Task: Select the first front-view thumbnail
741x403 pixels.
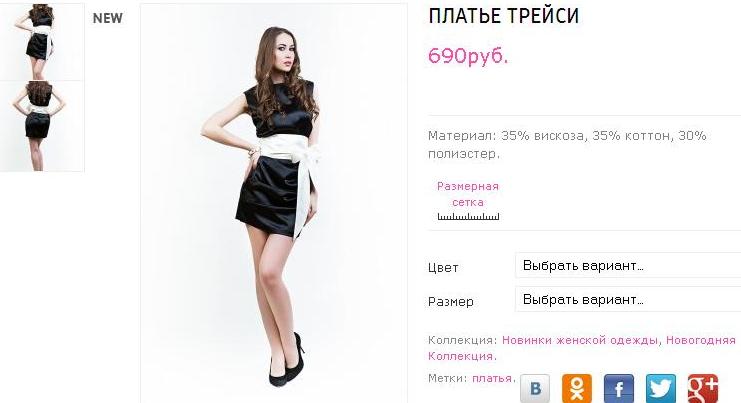Action: pyautogui.click(x=42, y=42)
